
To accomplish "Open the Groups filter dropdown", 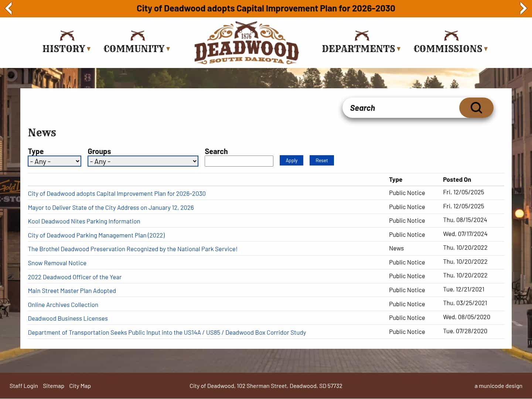I will pyautogui.click(x=143, y=161).
